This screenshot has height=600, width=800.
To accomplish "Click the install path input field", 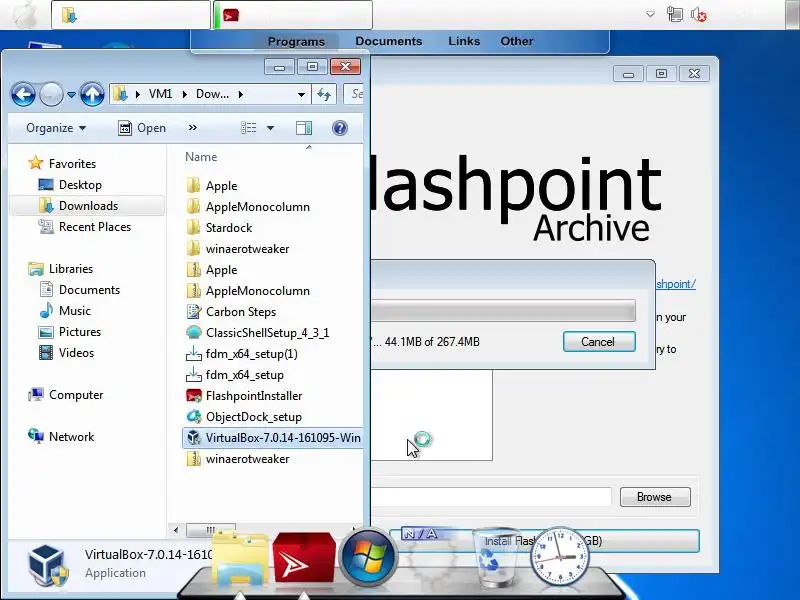I will pos(491,496).
